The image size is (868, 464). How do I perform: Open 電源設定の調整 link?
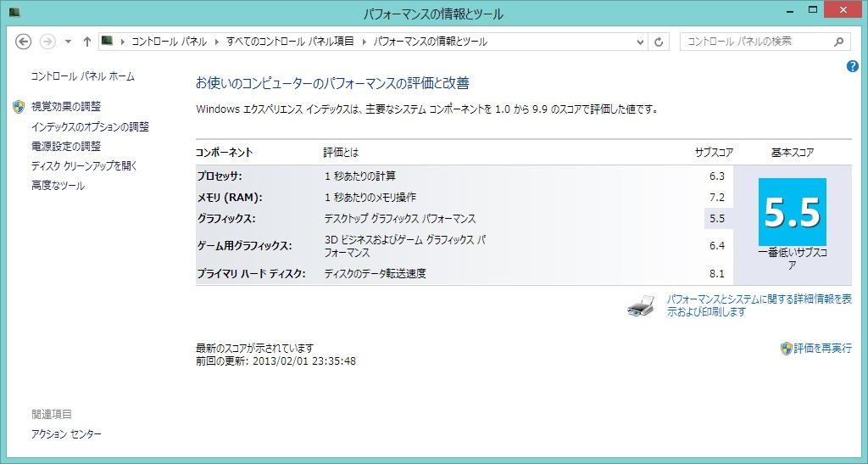(66, 146)
